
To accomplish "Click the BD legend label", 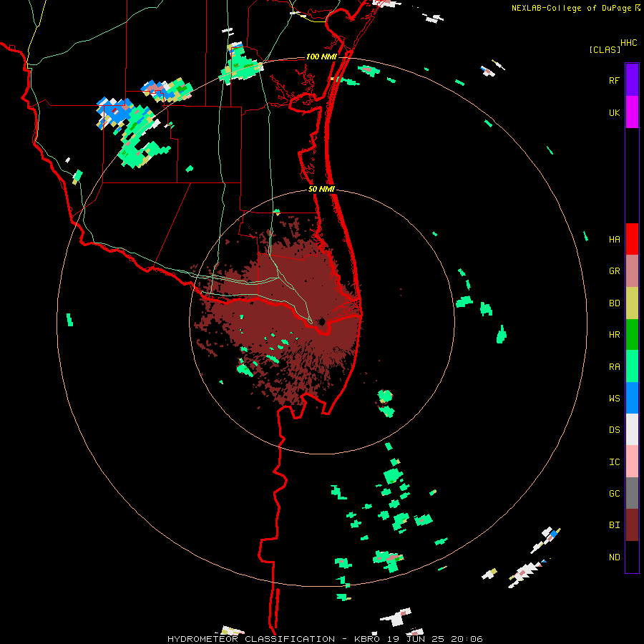I will [614, 303].
